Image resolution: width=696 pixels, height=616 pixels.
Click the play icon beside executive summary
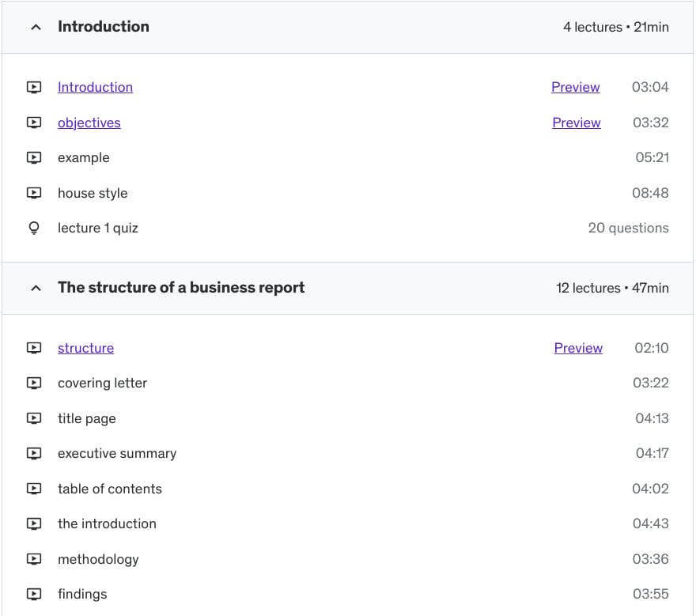click(x=34, y=453)
